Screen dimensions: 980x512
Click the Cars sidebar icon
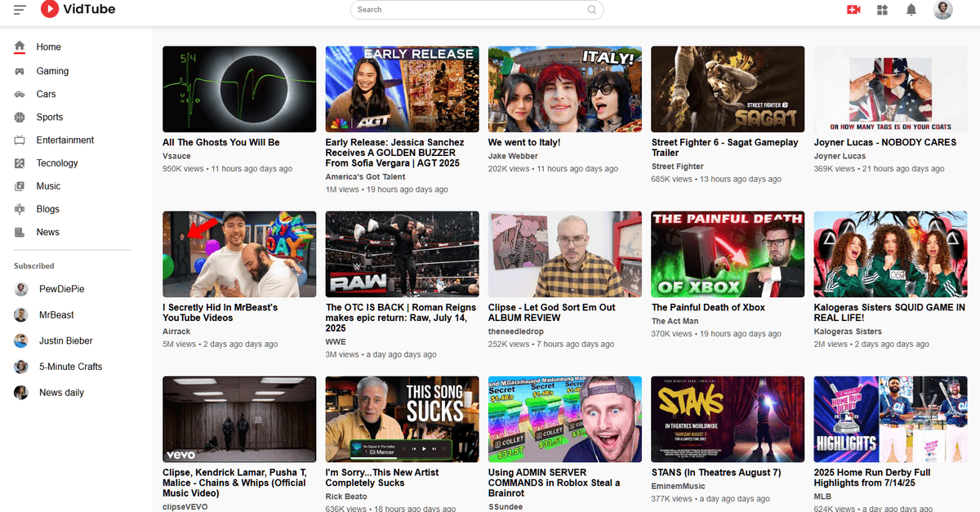20,95
